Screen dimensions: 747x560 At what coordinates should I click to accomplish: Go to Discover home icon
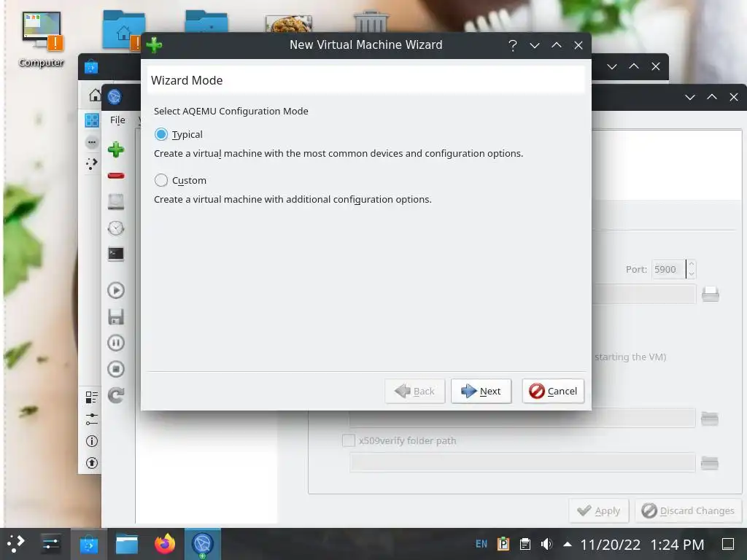(x=95, y=95)
